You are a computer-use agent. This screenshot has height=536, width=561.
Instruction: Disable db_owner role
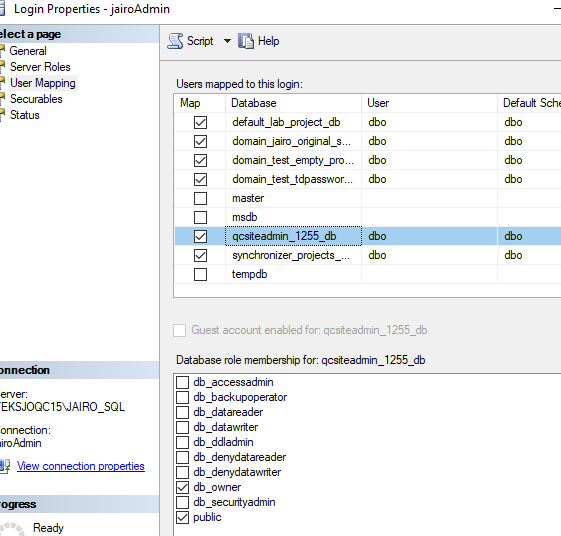(182, 487)
